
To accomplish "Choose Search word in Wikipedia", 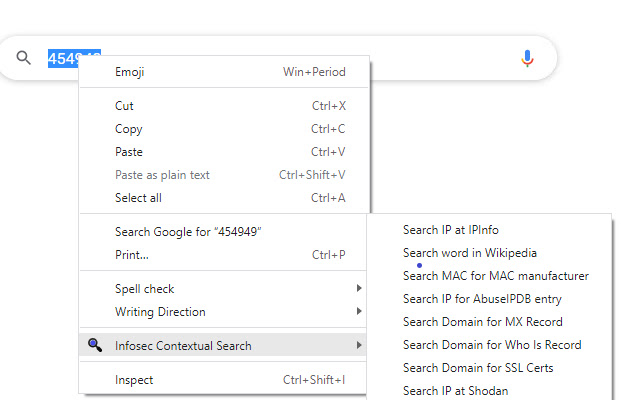I will [x=470, y=253].
